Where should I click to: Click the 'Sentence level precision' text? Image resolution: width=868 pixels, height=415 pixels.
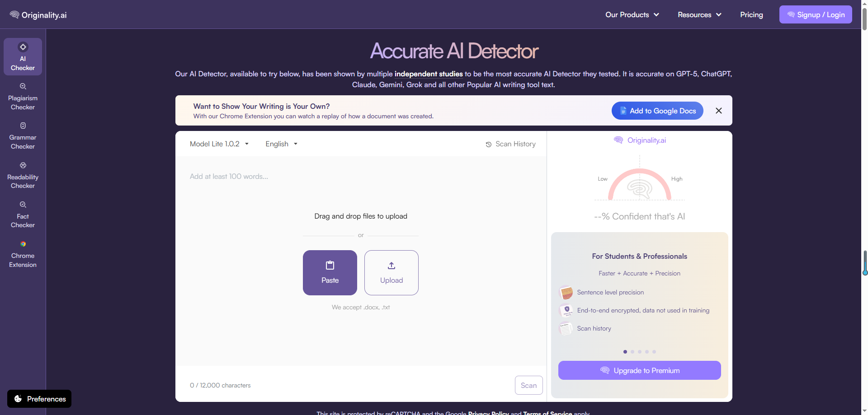click(x=610, y=292)
